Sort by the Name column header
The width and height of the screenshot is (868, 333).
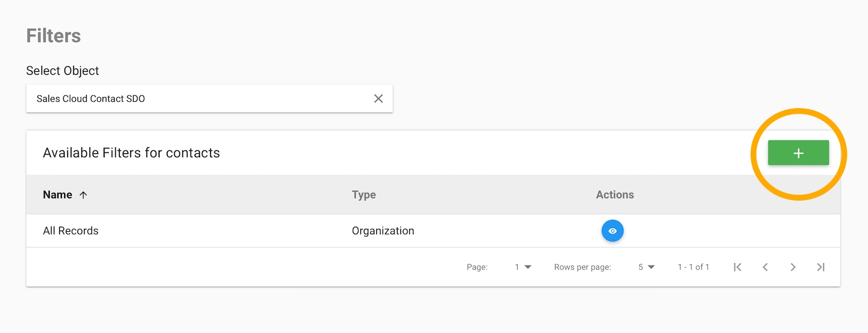[x=57, y=195]
